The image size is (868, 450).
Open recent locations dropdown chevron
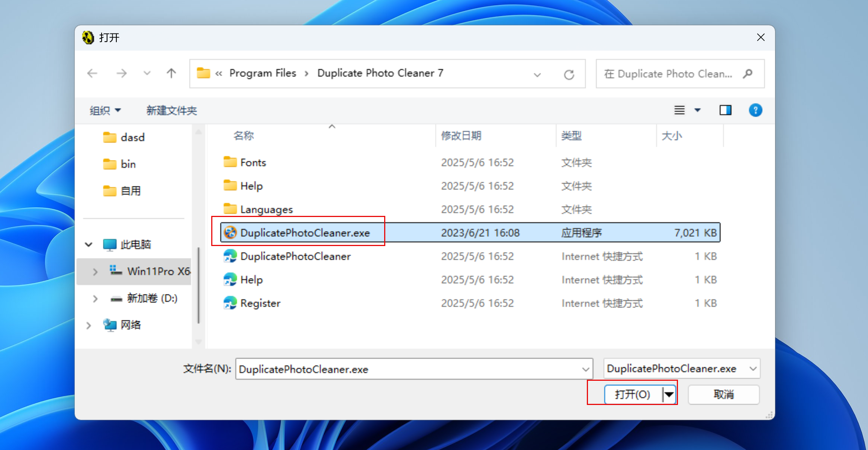click(x=147, y=73)
